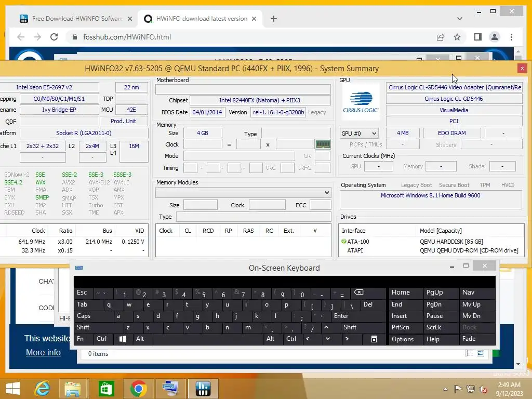Screen dimensions: 532x399
Task: Open Windows Store from taskbar
Action: (x=106, y=389)
